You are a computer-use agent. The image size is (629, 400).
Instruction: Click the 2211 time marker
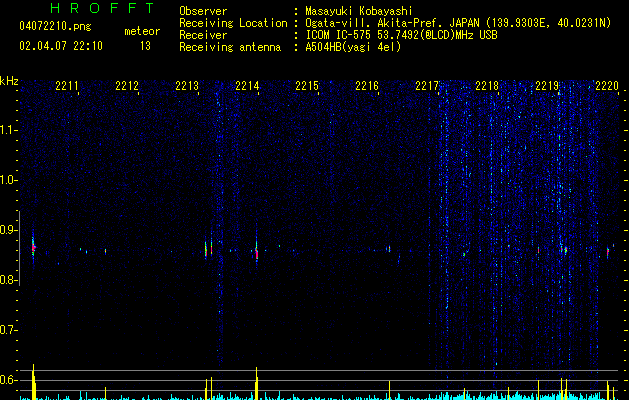point(67,86)
